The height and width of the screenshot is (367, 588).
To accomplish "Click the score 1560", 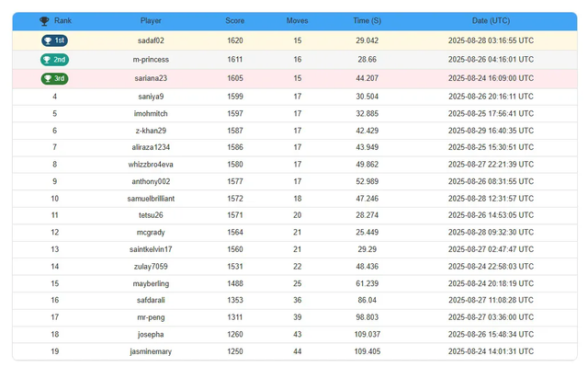I will click(235, 249).
